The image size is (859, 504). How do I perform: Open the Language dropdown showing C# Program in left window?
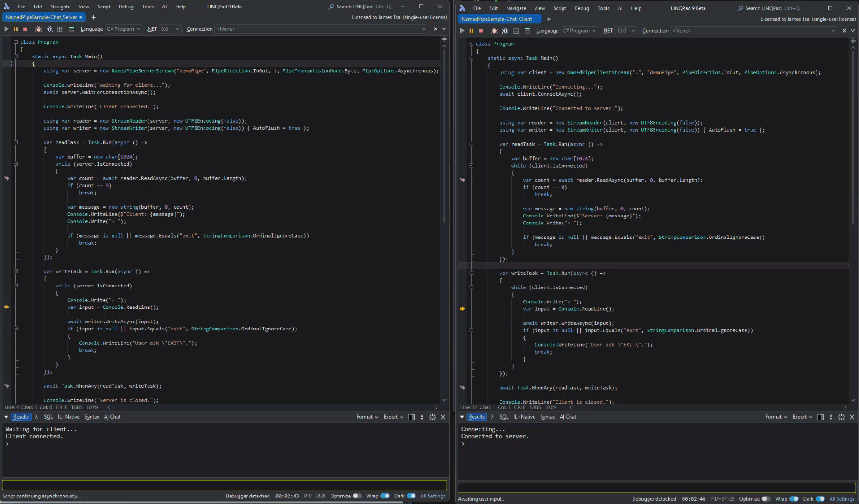123,29
